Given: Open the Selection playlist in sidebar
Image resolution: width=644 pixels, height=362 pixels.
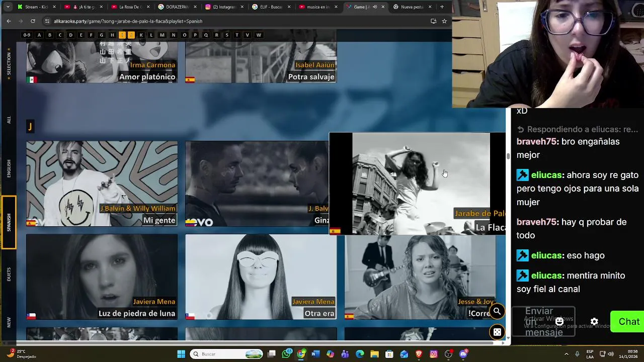Looking at the screenshot, I should [x=9, y=64].
